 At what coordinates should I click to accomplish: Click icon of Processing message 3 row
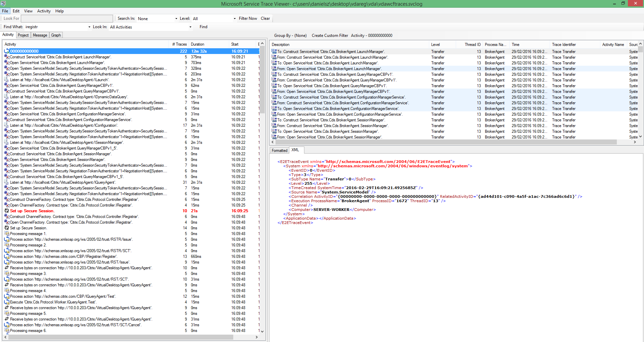coord(7,274)
